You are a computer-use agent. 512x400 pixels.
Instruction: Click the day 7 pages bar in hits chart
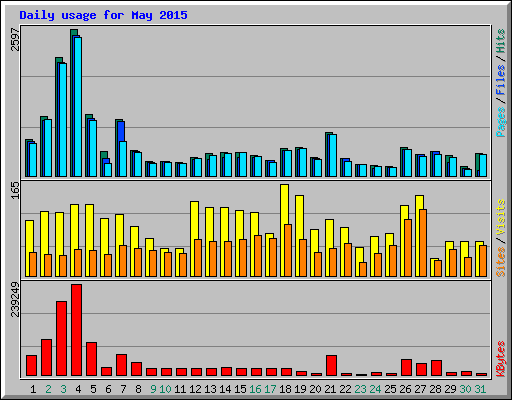[x=123, y=159]
